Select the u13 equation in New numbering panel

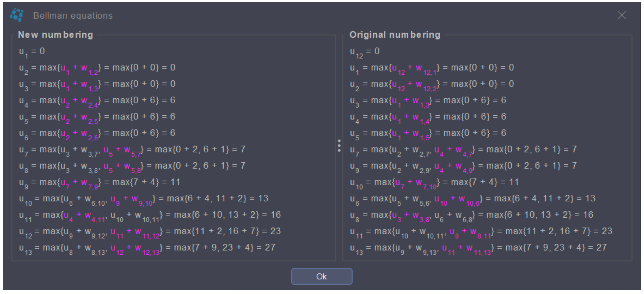tap(147, 248)
